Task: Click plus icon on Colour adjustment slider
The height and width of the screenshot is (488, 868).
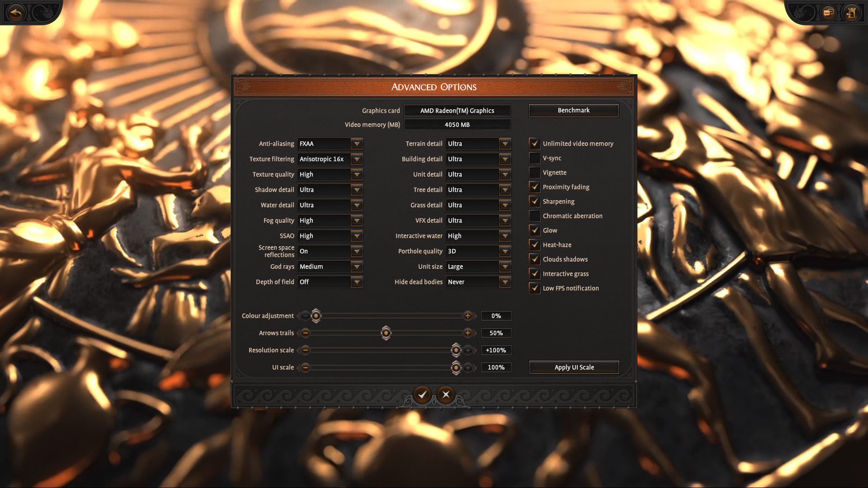Action: pos(468,316)
